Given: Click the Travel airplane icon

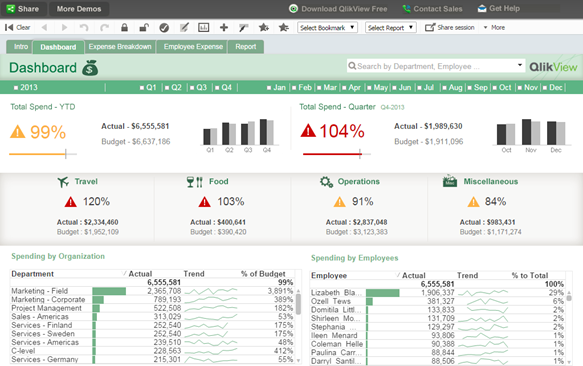Looking at the screenshot, I should pyautogui.click(x=63, y=182).
